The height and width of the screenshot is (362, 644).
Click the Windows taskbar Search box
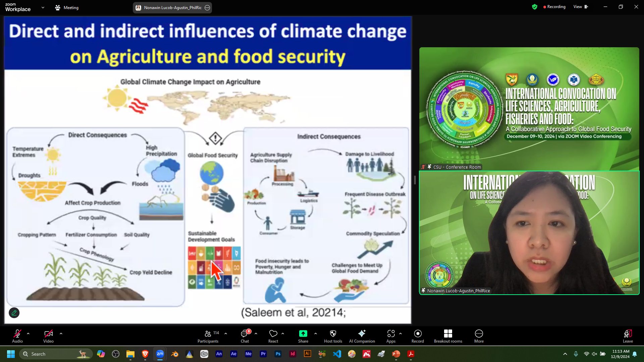tap(55, 354)
